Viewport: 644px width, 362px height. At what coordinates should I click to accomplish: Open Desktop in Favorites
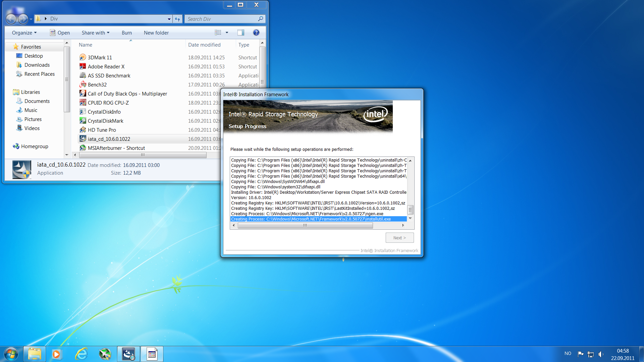(x=34, y=56)
